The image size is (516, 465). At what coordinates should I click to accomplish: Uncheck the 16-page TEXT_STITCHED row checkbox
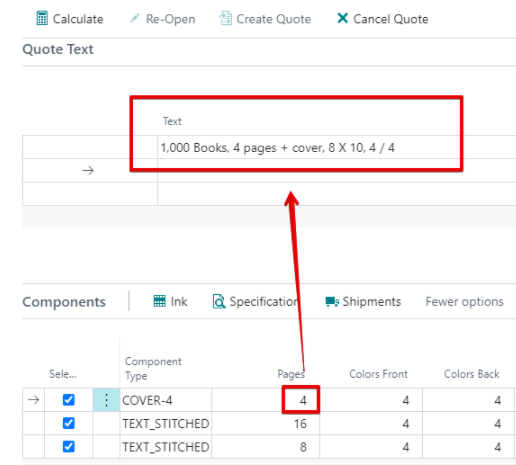tap(69, 423)
